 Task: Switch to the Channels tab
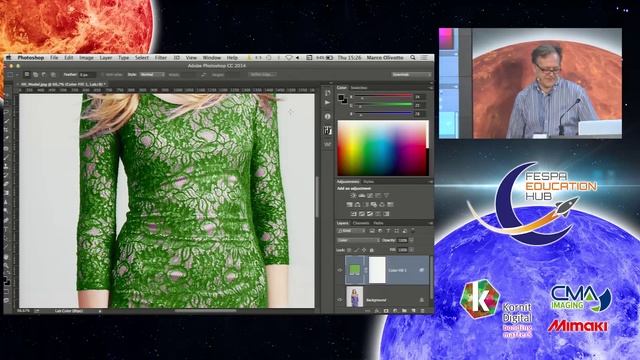tap(361, 223)
